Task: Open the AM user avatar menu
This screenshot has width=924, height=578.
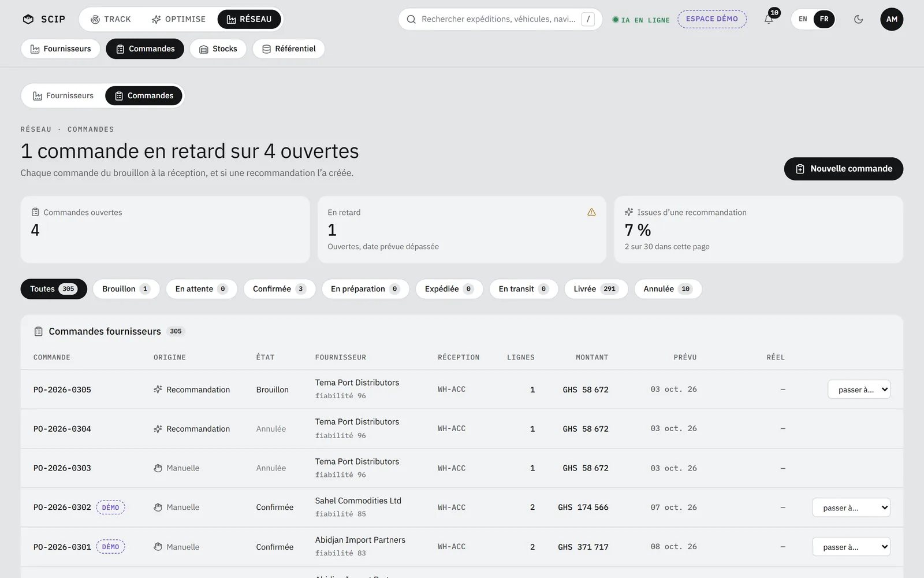Action: pos(892,19)
